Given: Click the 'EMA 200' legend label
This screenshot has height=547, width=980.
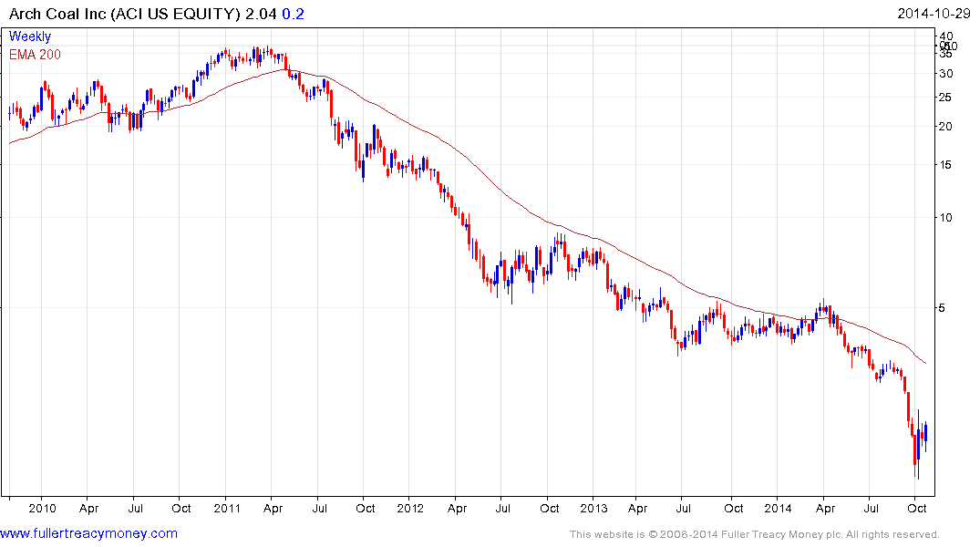Looking at the screenshot, I should (x=35, y=55).
